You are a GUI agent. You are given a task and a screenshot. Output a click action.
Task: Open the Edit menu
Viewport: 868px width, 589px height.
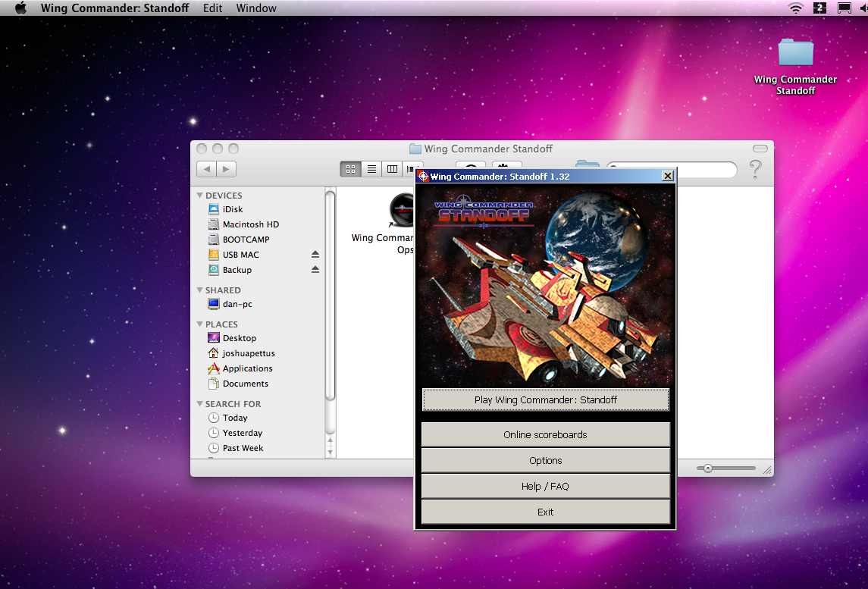coord(212,8)
